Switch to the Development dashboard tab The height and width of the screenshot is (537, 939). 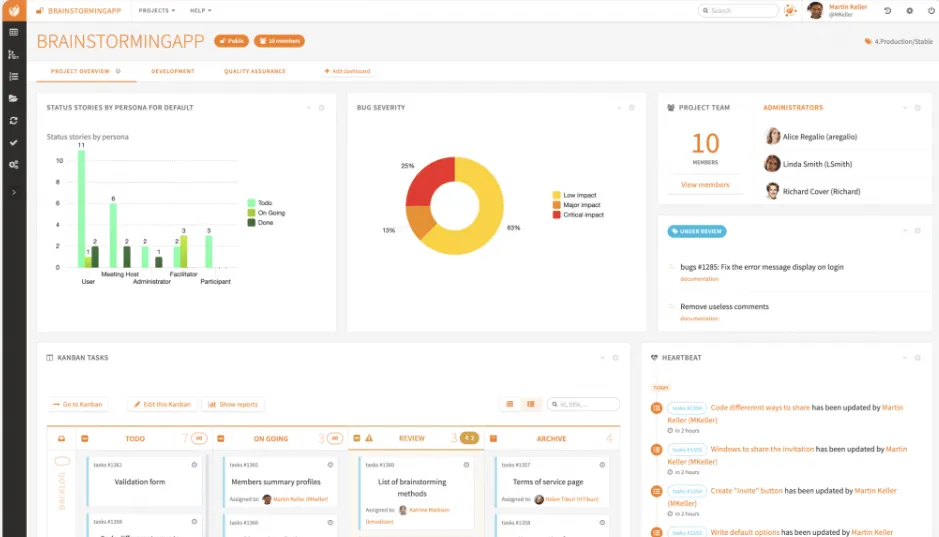click(x=172, y=71)
